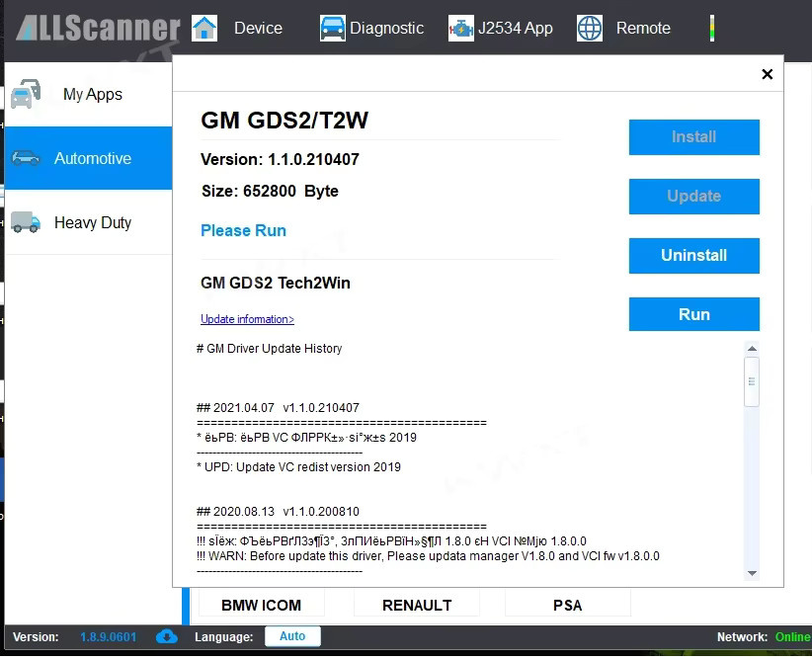Close the GM GDS2/T2W dialog
812x660 pixels.
click(x=768, y=74)
